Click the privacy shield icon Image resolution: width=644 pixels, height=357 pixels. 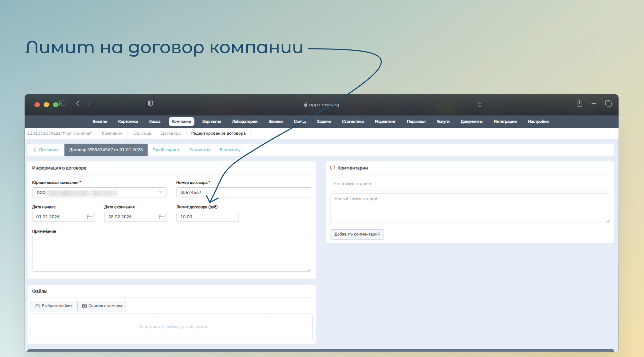click(x=150, y=104)
